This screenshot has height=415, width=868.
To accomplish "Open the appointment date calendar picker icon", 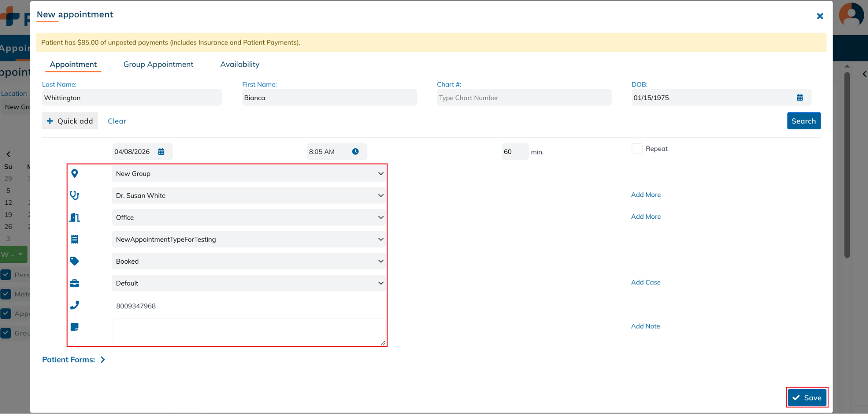I will point(161,152).
